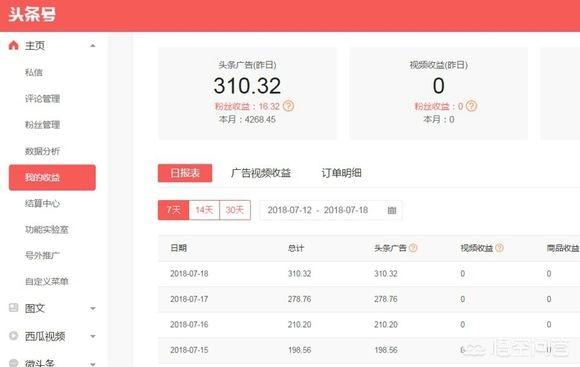Click the date range field 2018-07-12 - 2018-07-18

click(x=331, y=210)
